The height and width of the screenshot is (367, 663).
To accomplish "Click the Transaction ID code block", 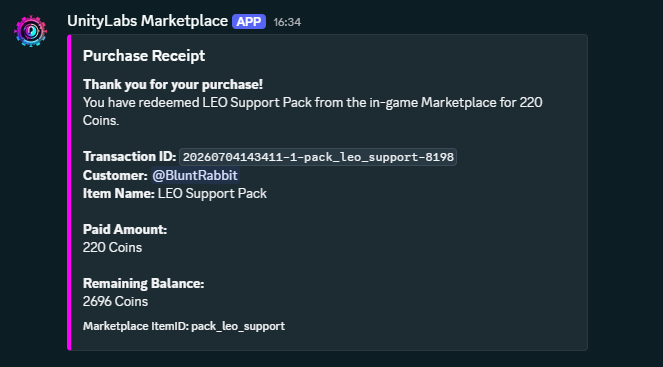I will [318, 157].
